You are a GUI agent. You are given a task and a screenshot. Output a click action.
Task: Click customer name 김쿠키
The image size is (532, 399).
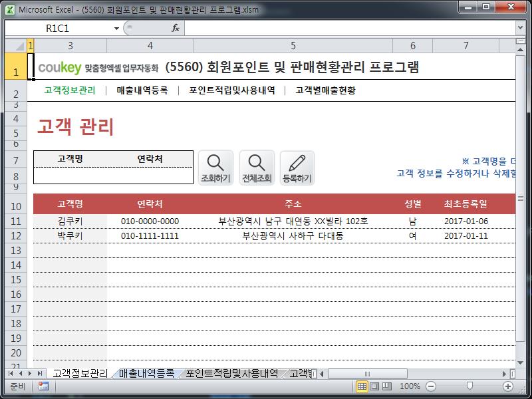pyautogui.click(x=70, y=221)
